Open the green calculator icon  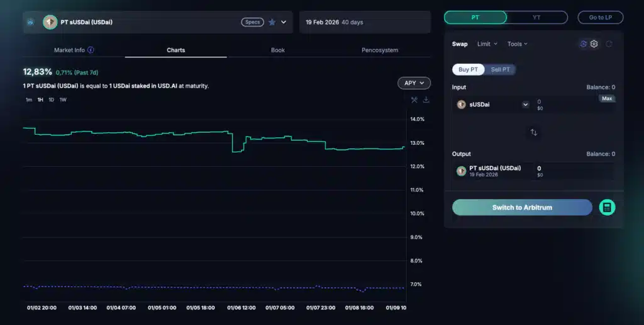(607, 207)
